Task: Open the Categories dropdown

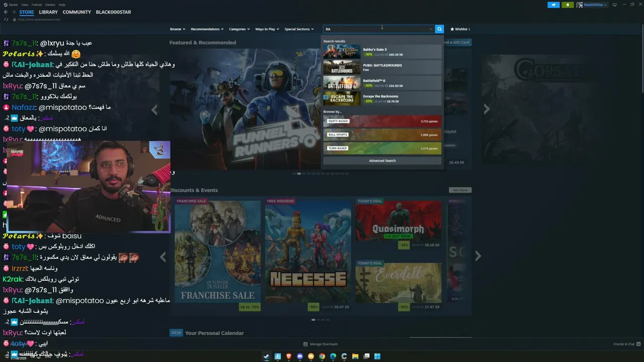Action: [x=239, y=29]
